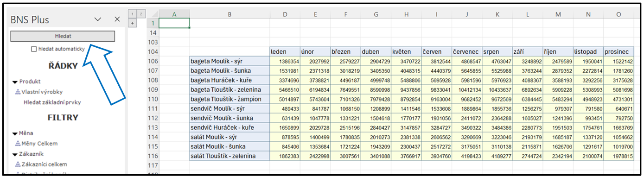Click the červenec month header cell
The width and height of the screenshot is (644, 177).
[x=467, y=52]
